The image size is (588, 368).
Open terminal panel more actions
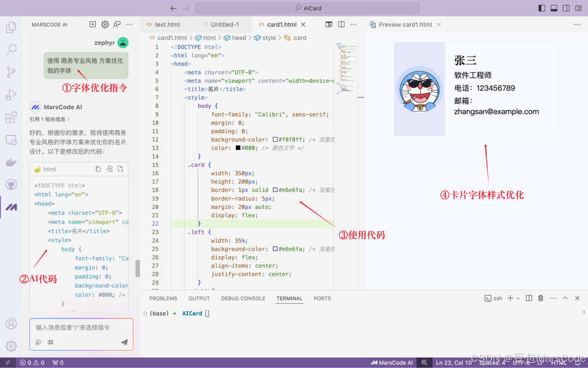[553, 298]
